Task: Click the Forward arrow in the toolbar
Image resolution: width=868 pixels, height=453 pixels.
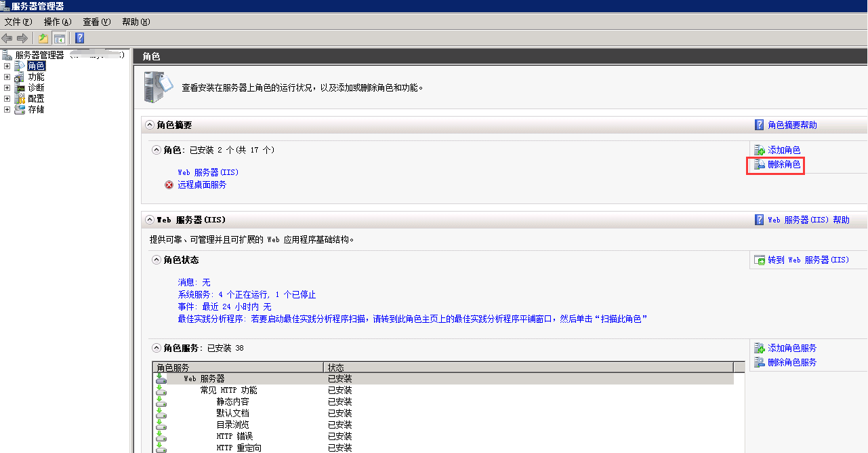Action: point(22,38)
